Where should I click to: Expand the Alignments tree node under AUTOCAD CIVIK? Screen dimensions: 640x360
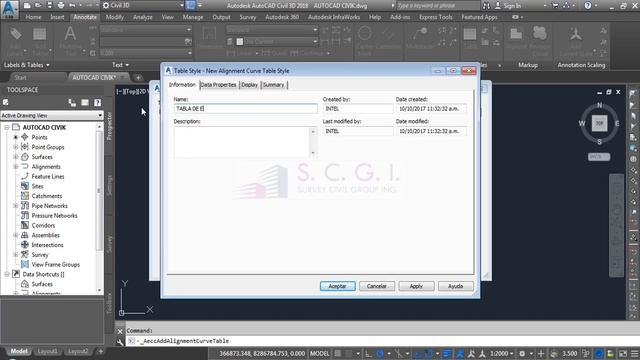(16, 167)
